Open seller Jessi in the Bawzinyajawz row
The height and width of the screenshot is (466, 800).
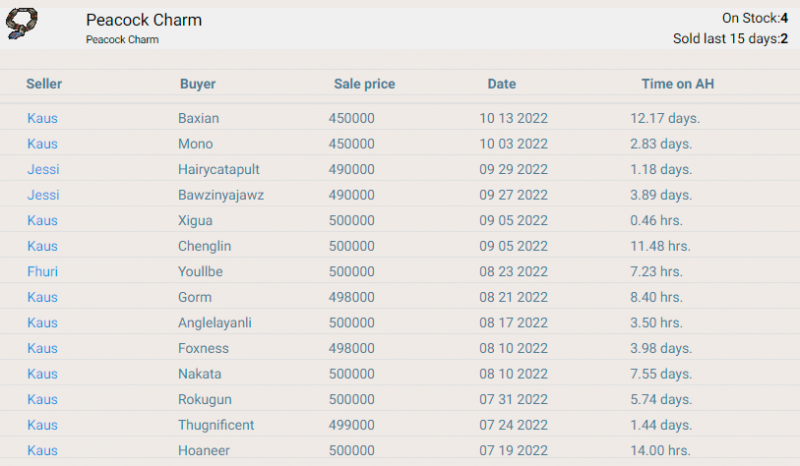(43, 194)
